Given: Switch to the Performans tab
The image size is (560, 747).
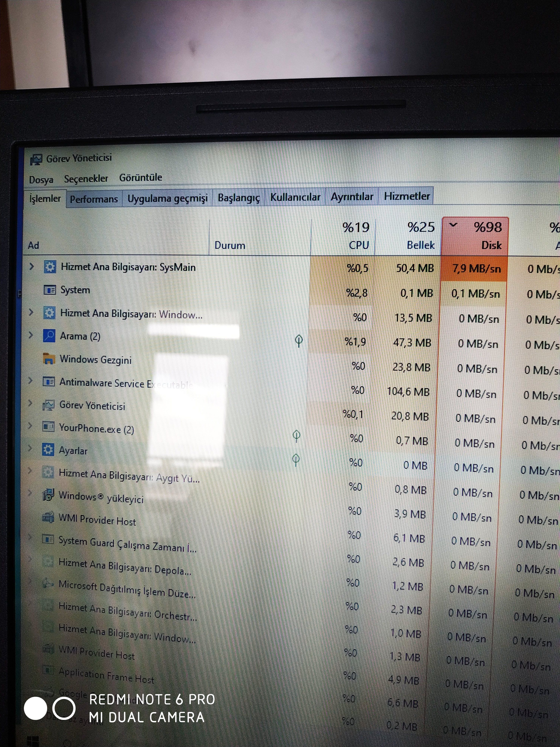Looking at the screenshot, I should coord(94,199).
